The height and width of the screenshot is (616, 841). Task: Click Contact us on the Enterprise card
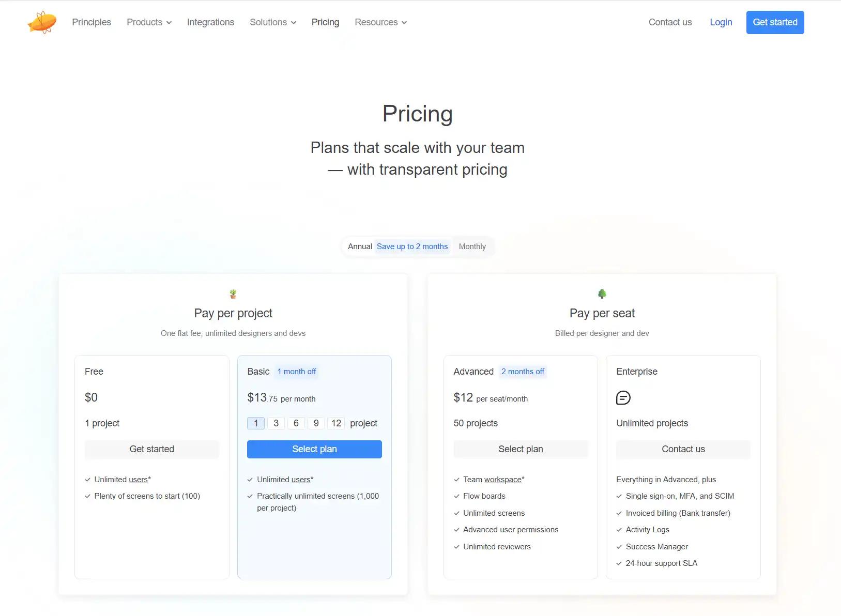683,449
